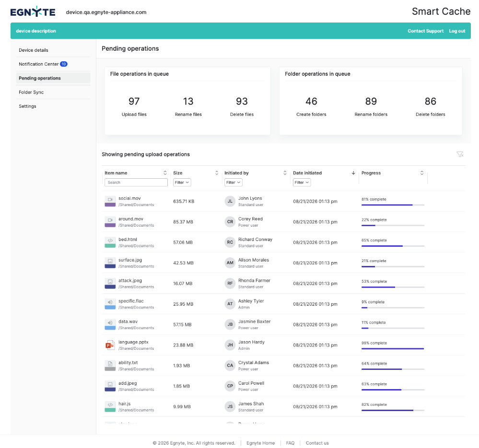Viewport: 479px width, 448px height.
Task: Focus the Item name Search field
Action: coord(136,183)
